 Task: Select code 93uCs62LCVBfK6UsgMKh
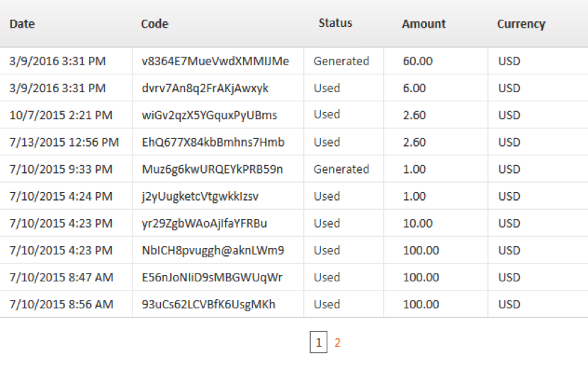(208, 304)
